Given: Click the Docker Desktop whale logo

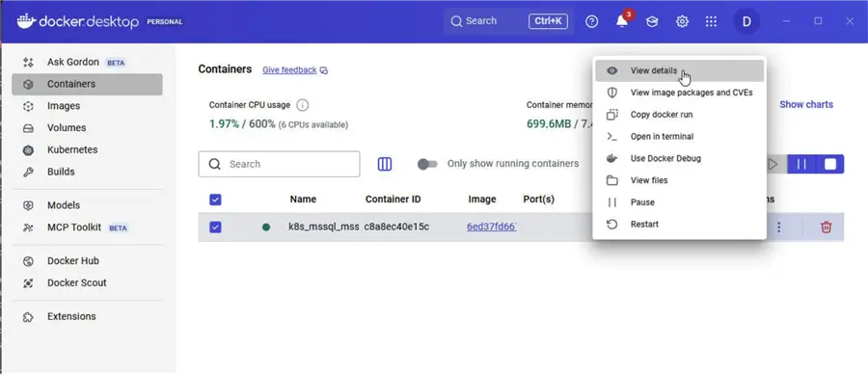Looking at the screenshot, I should tap(26, 21).
